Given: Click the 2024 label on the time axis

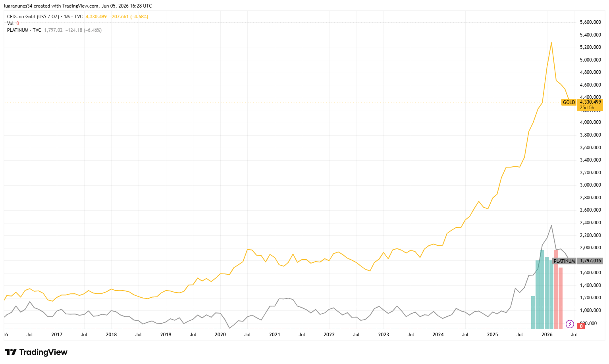Looking at the screenshot, I should point(438,335).
